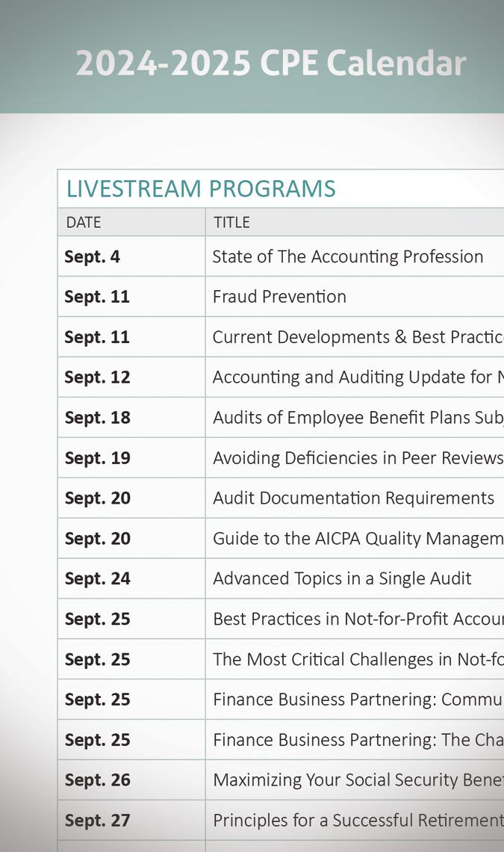Open Guide to the AICPA Quality Management
This screenshot has height=852, width=504.
coord(357,539)
